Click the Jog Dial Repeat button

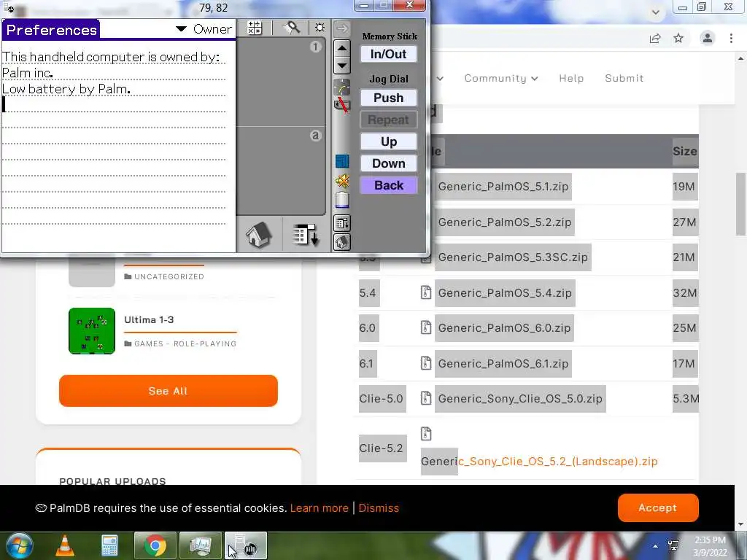click(389, 120)
